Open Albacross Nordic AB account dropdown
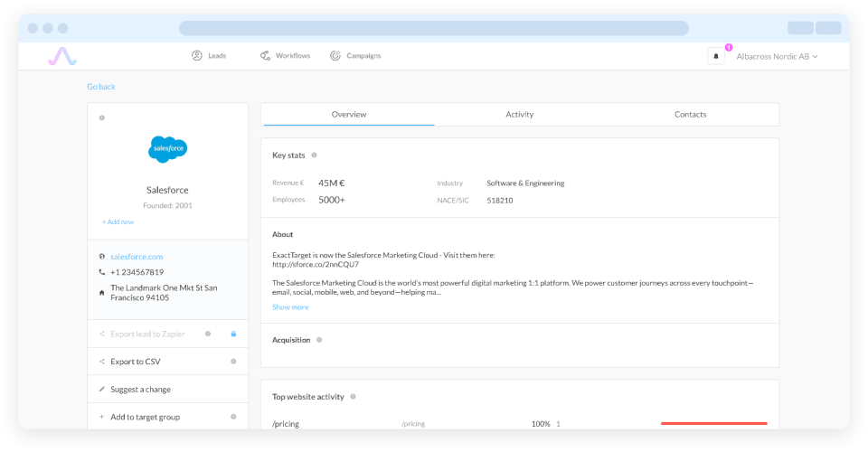Screen dimensions: 868x452 (777, 56)
